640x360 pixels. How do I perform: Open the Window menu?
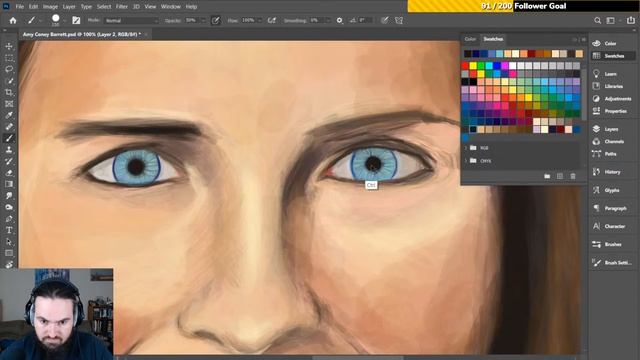click(171, 7)
